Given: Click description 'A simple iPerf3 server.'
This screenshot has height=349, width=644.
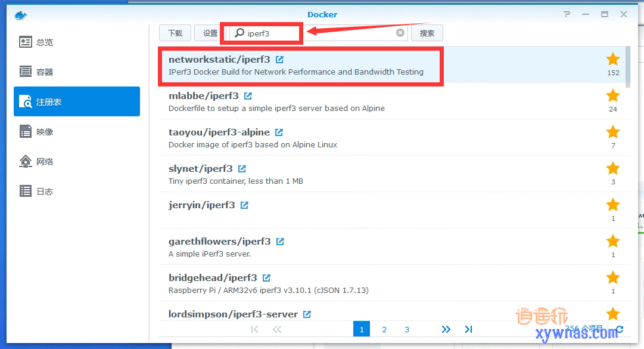Looking at the screenshot, I should tap(210, 254).
